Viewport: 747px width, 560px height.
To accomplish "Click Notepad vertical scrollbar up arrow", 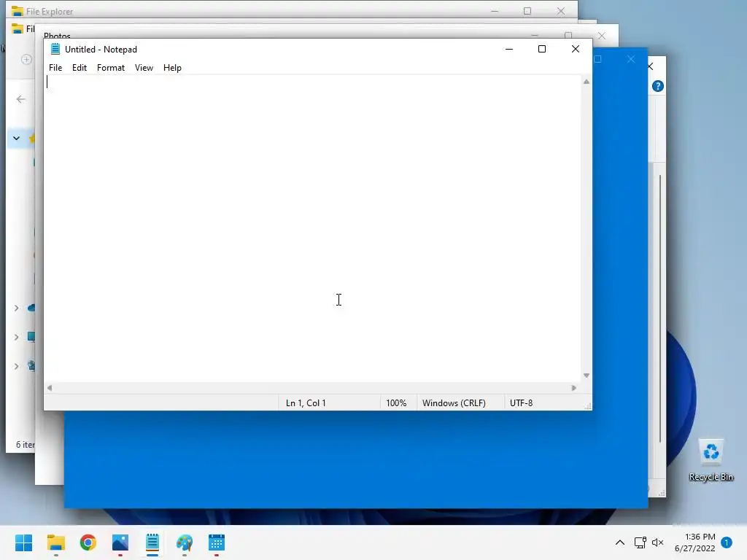I will 587,82.
